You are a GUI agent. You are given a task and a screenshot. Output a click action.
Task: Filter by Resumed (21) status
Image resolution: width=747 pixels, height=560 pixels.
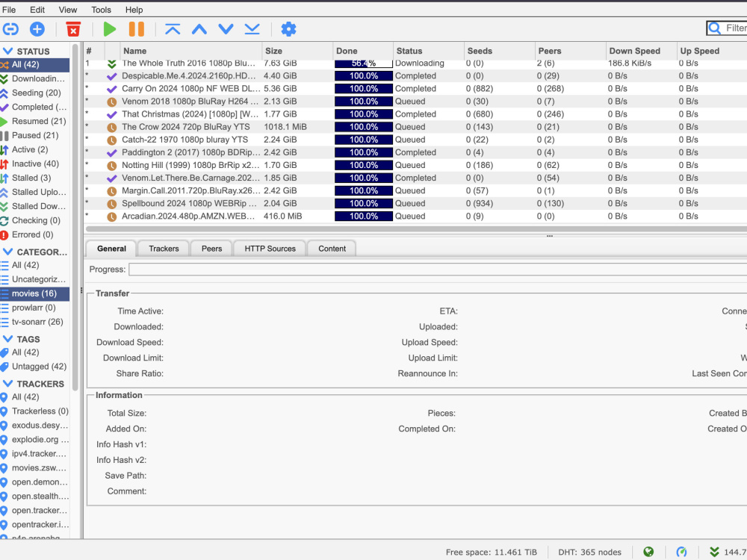click(x=35, y=121)
